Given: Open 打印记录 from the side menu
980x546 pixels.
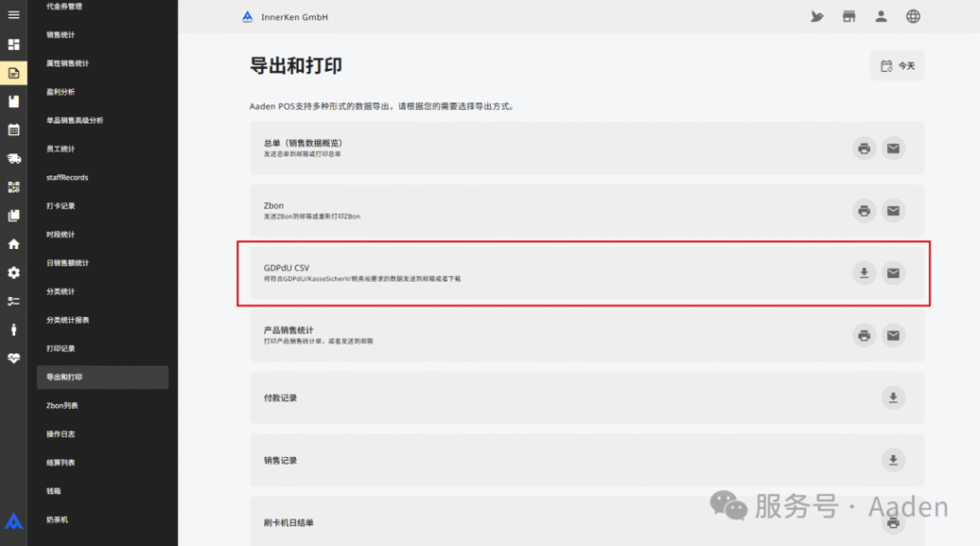Looking at the screenshot, I should 60,348.
